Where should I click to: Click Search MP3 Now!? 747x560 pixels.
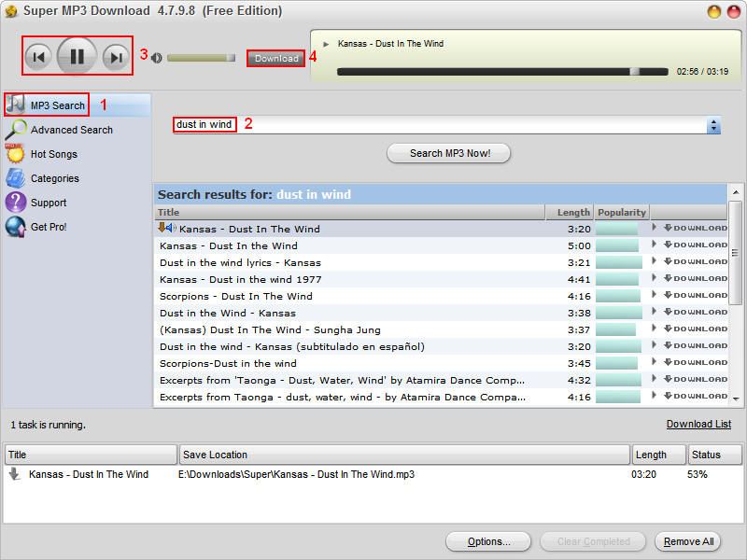click(448, 153)
